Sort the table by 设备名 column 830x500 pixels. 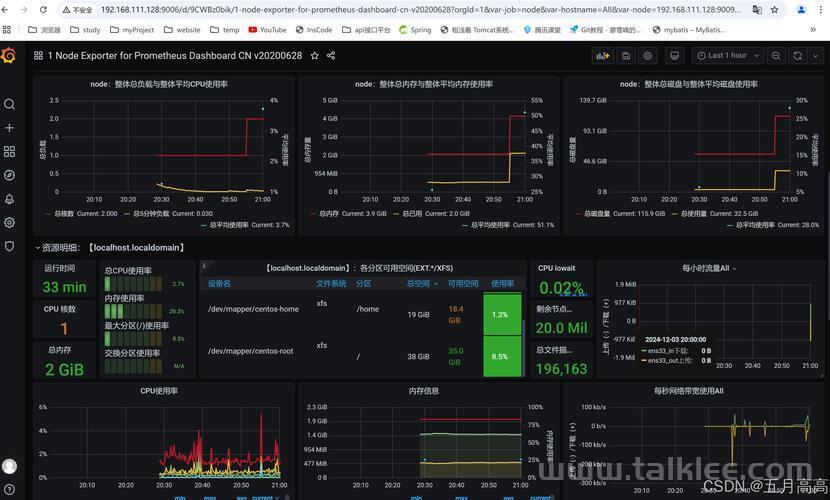[x=219, y=284]
